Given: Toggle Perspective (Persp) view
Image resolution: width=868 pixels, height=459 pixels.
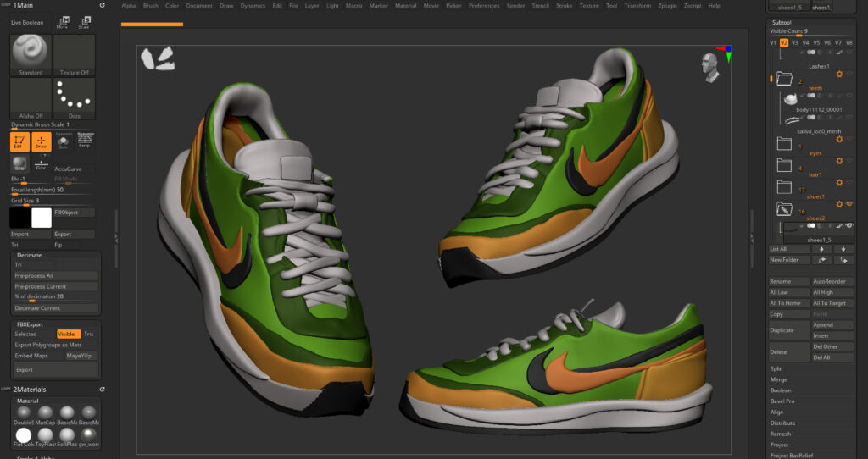Looking at the screenshot, I should click(85, 141).
